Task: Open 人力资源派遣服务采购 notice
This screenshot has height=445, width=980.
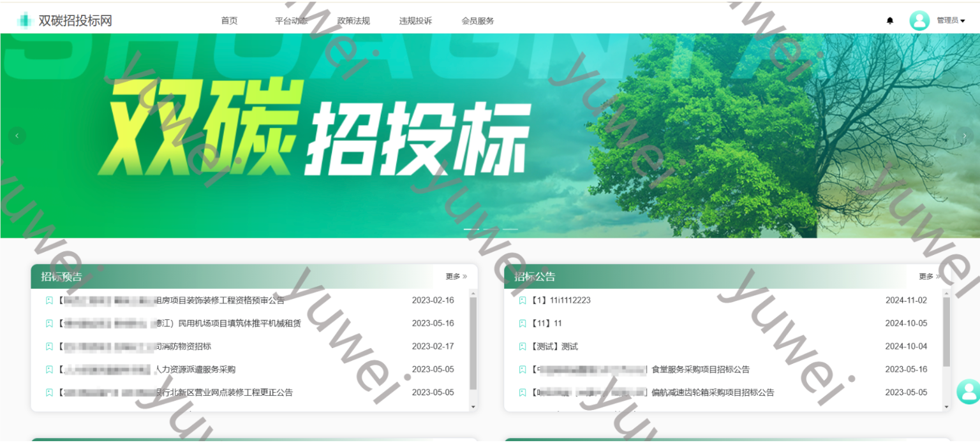Action: coord(147,369)
